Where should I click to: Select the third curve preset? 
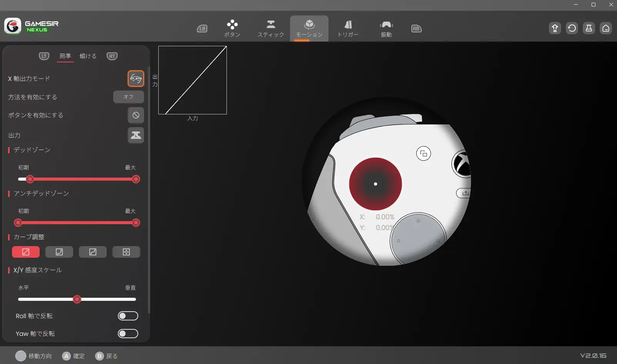point(93,252)
